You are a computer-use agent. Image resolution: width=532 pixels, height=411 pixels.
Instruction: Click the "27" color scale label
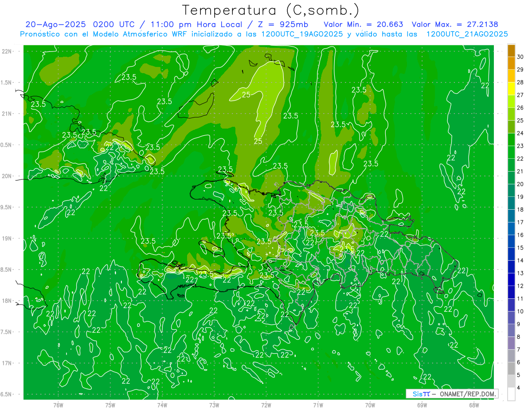click(x=520, y=95)
